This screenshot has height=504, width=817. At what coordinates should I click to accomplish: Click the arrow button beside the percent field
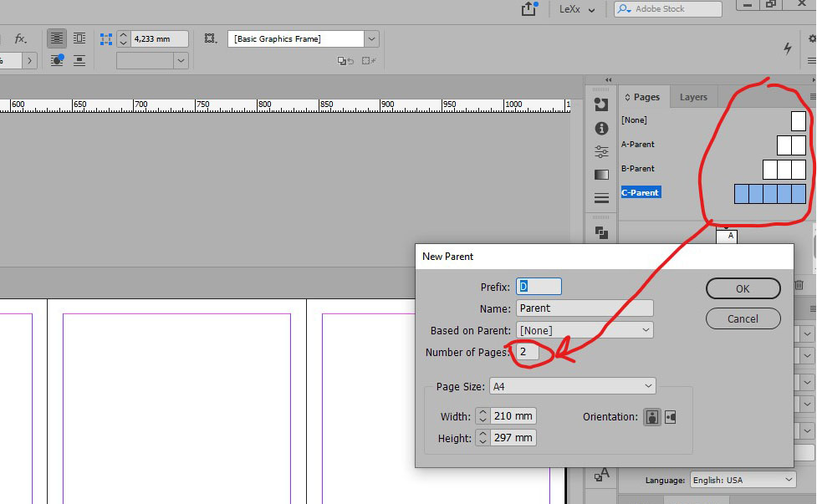(x=30, y=61)
